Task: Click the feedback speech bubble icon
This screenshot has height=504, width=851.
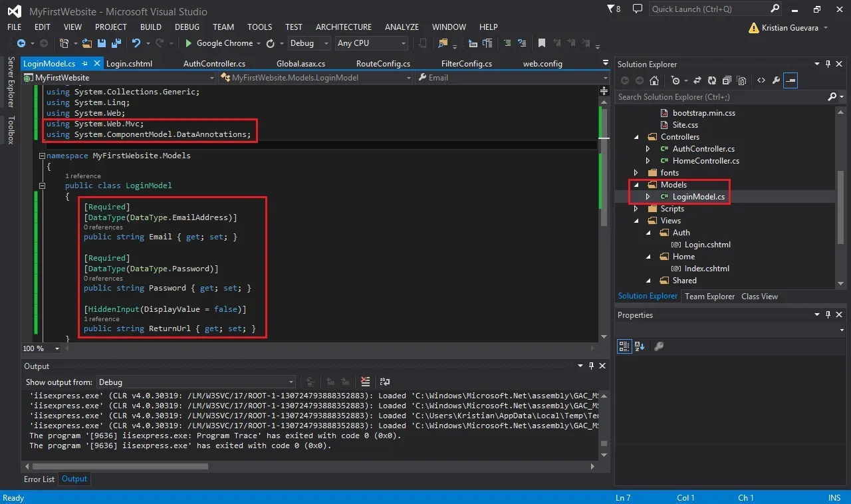Action: (x=638, y=9)
